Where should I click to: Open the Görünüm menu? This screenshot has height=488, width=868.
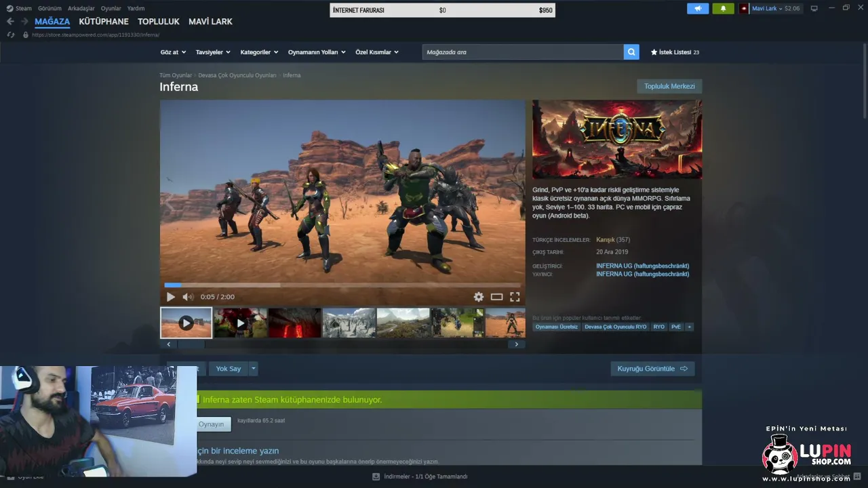pos(50,8)
